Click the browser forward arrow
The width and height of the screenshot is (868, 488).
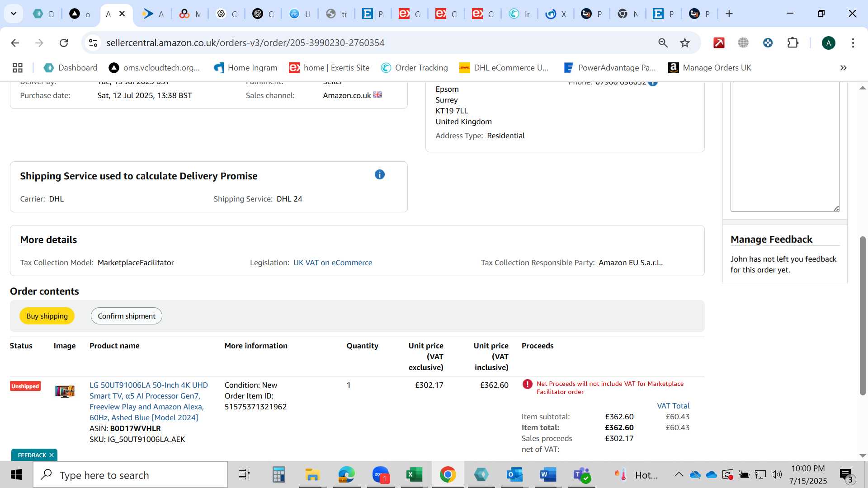(39, 43)
